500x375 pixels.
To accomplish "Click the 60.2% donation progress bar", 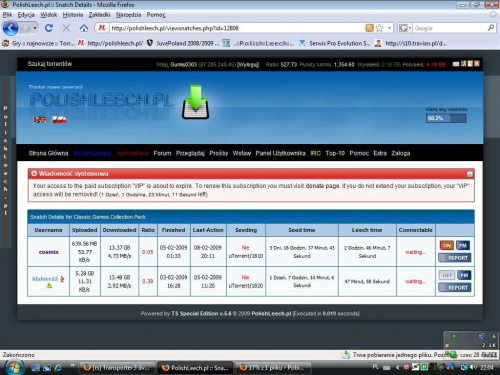I will pos(446,118).
